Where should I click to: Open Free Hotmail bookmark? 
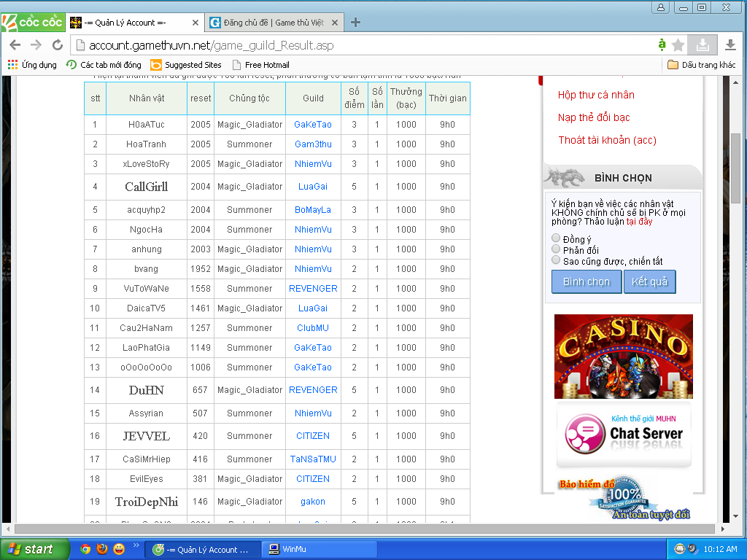coord(260,65)
